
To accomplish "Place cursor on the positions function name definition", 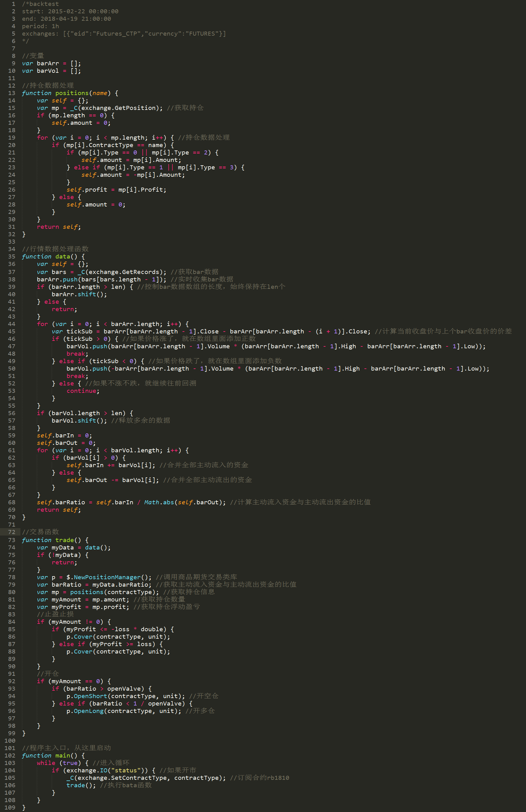I will [71, 93].
